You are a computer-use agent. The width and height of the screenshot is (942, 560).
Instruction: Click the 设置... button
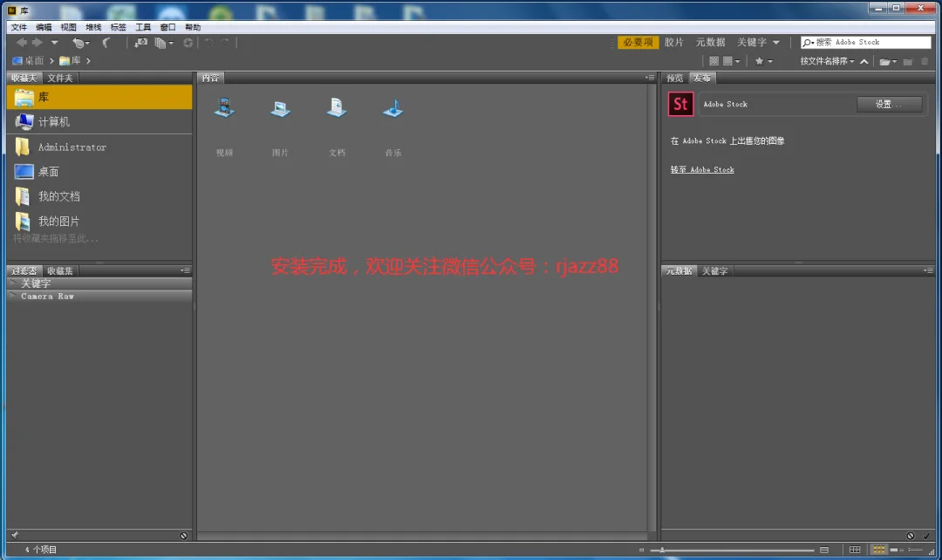coord(889,104)
